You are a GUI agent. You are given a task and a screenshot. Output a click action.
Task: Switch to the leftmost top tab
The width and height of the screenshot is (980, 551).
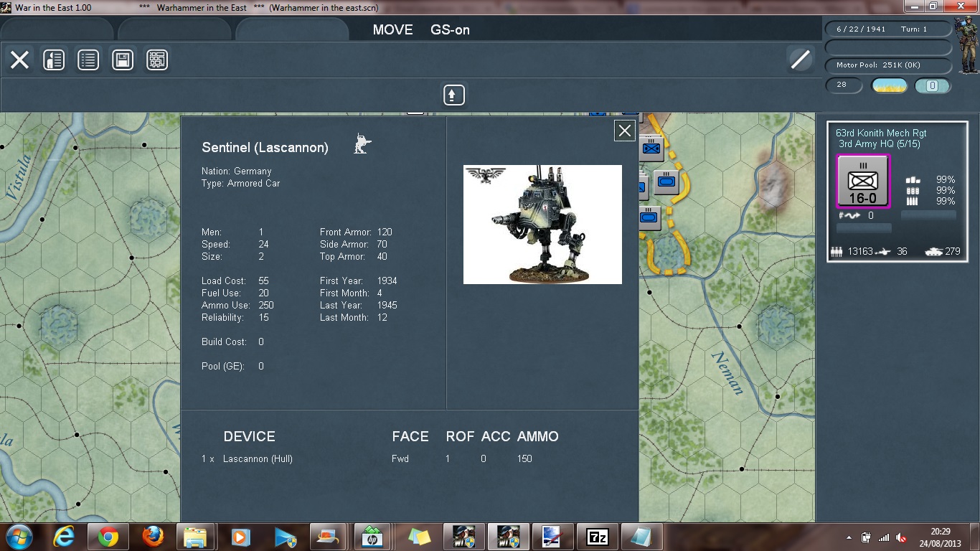pyautogui.click(x=57, y=29)
